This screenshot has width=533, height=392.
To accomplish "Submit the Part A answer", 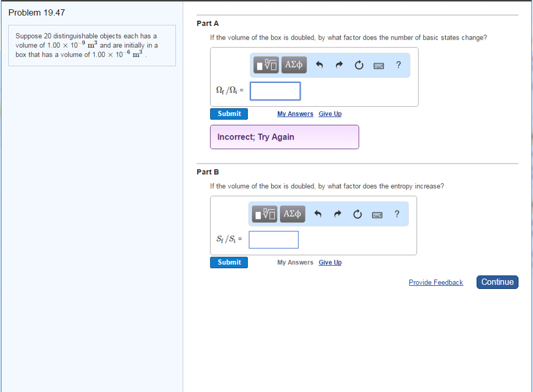I will coord(229,114).
